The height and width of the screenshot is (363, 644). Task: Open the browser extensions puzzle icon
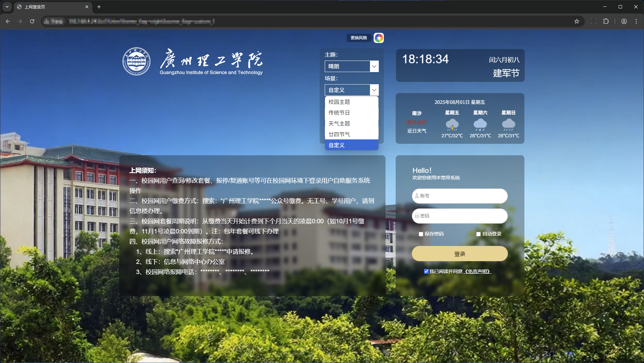[x=606, y=21]
